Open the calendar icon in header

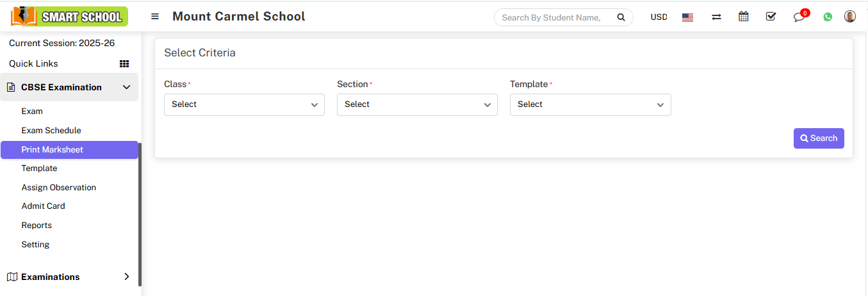(743, 17)
